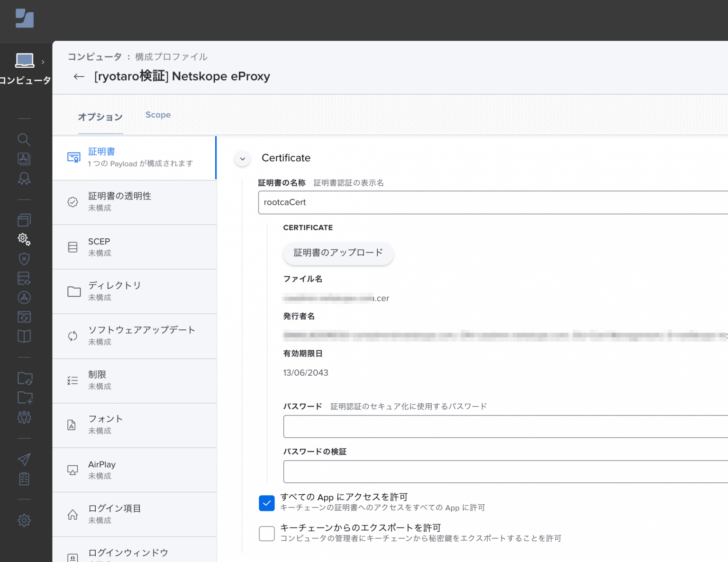Select the configuration profiles icon in sidebar
This screenshot has height=562, width=728.
[24, 219]
